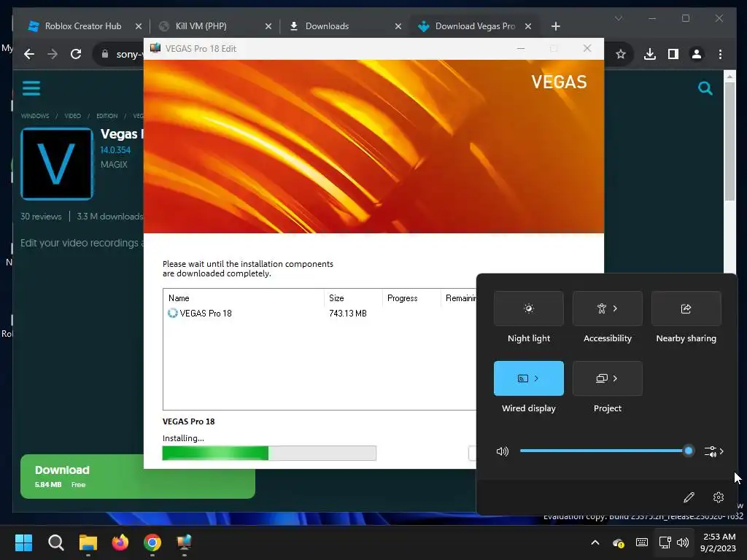The image size is (747, 560).
Task: Toggle the Nearby sharing tile
Action: 686,308
